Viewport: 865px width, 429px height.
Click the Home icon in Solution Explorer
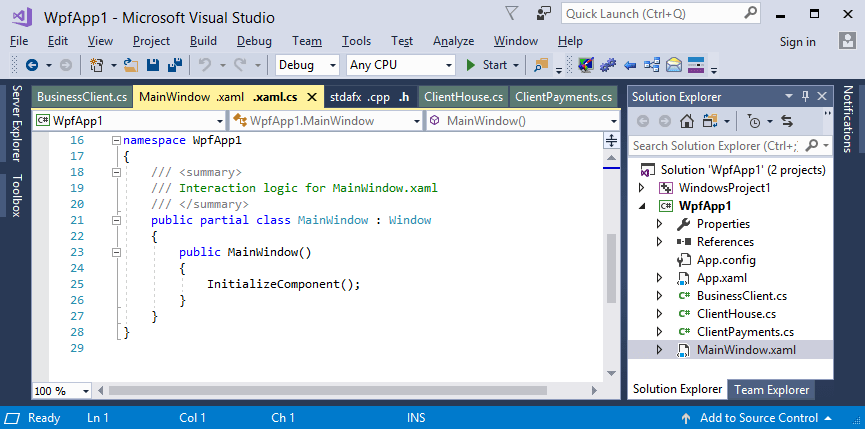[x=687, y=121]
